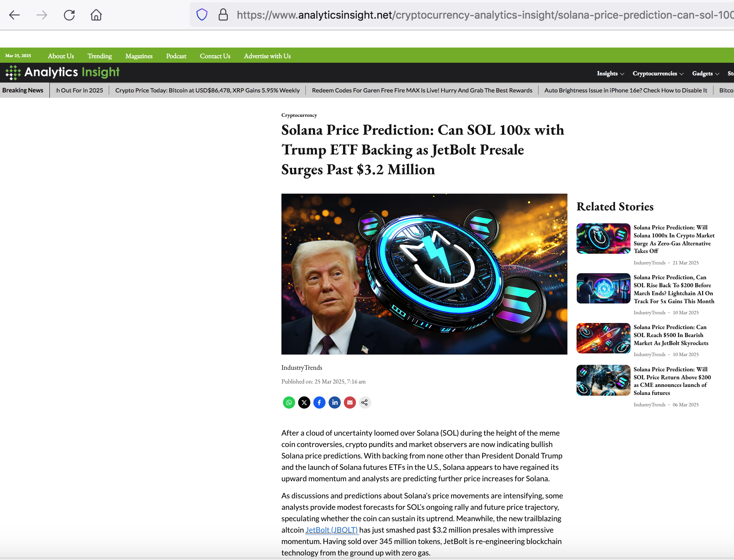Open thumbnail for Lightchain AI story
The width and height of the screenshot is (734, 560).
[603, 288]
